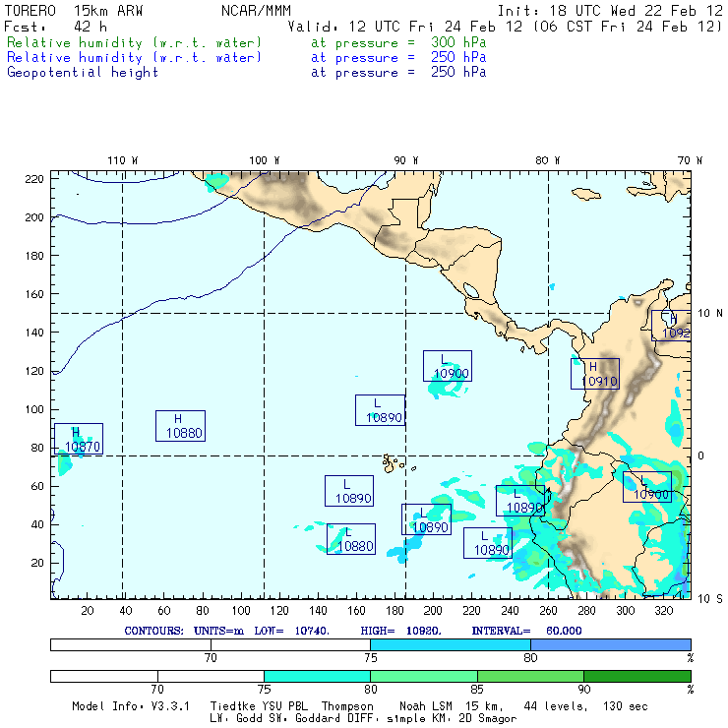Viewport: 728px width, 728px height.
Task: Click the '220' tick label on left axis
Action: pos(34,179)
